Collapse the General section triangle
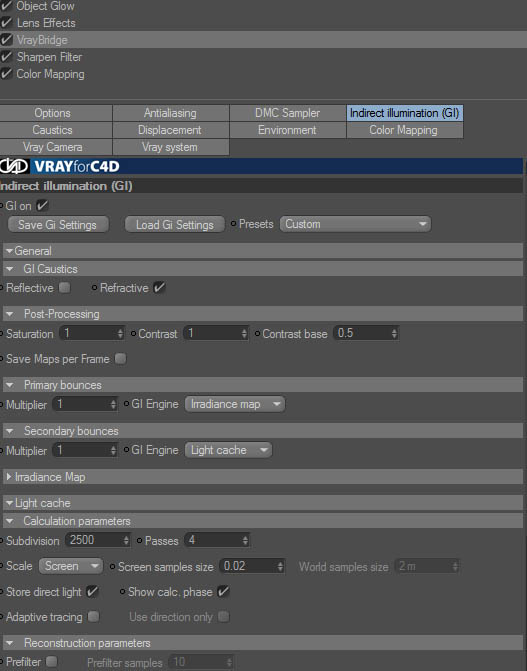Viewport: 527px width, 671px height. (x=9, y=251)
